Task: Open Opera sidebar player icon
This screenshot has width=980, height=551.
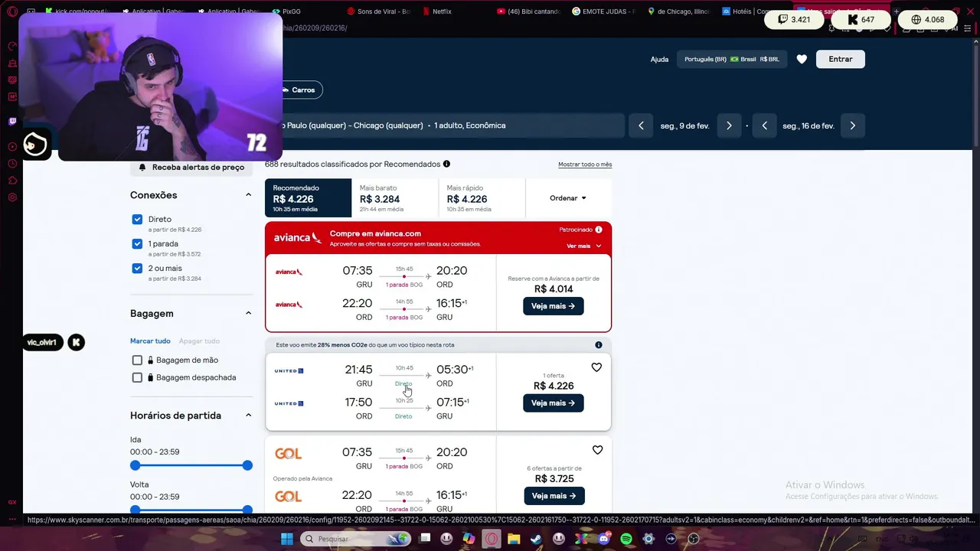Action: (x=12, y=147)
